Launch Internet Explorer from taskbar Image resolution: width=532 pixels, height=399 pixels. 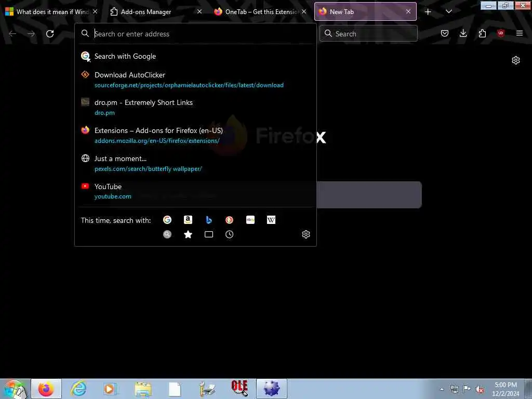click(78, 389)
